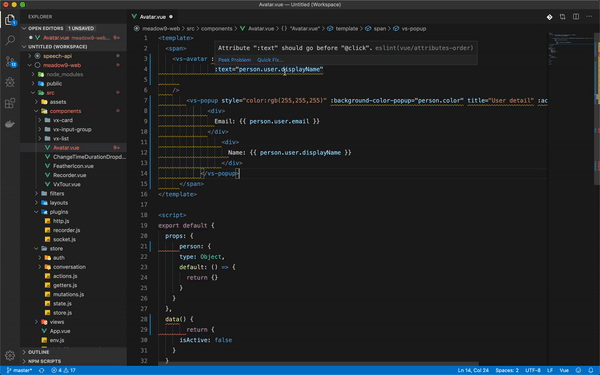Image resolution: width=600 pixels, height=375 pixels.
Task: Select the Avatar.vue editor tab
Action: (x=152, y=17)
